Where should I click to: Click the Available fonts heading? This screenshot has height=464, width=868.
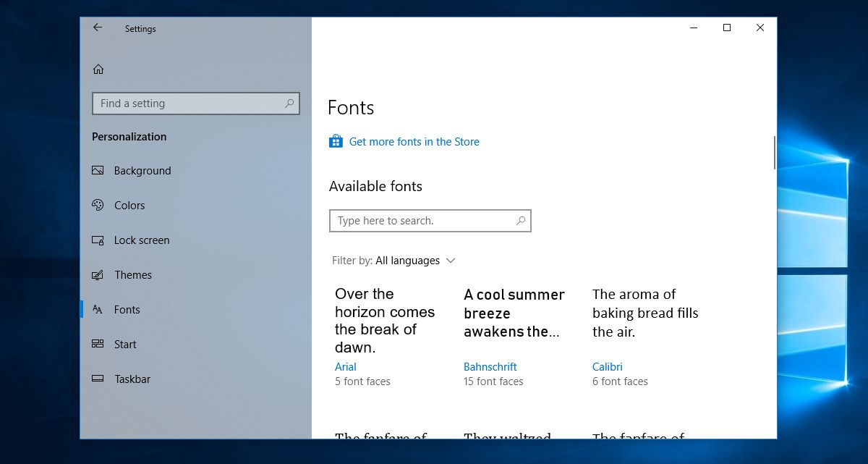click(x=375, y=186)
